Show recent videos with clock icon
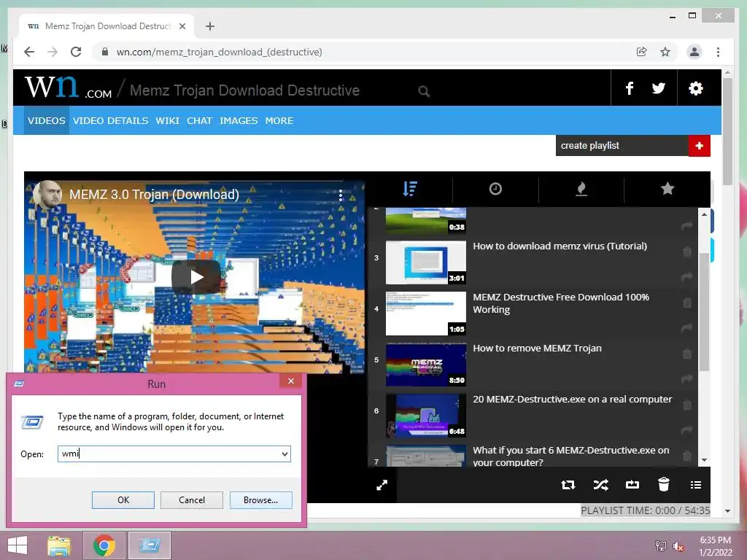Image resolution: width=747 pixels, height=560 pixels. (495, 189)
